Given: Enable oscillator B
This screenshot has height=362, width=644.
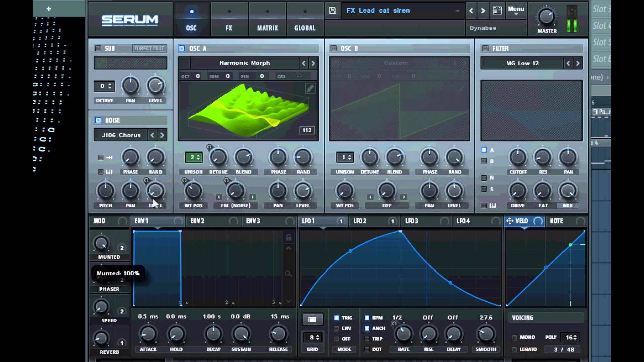Looking at the screenshot, I should point(333,48).
